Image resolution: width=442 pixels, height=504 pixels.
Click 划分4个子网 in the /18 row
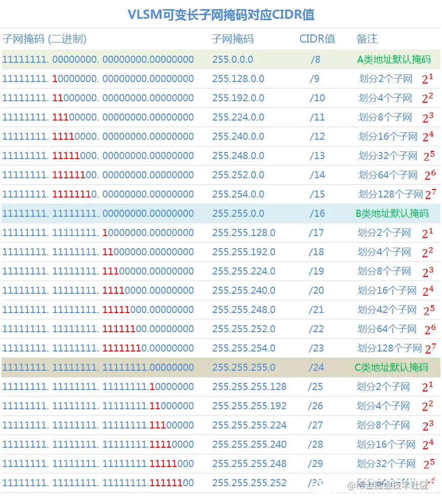(384, 252)
